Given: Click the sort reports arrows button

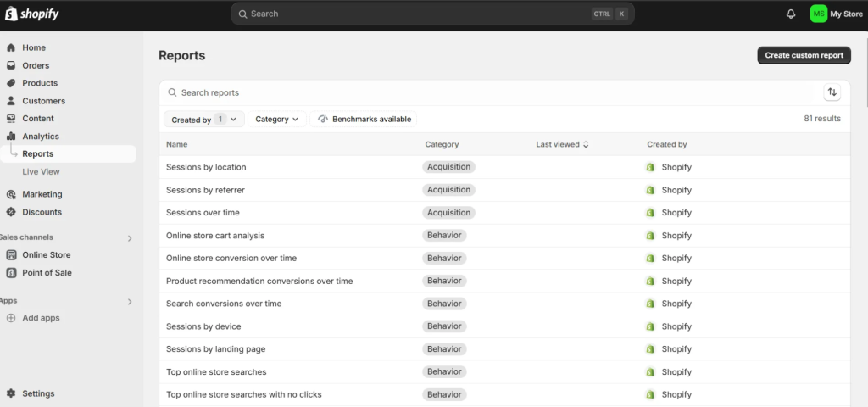Looking at the screenshot, I should (832, 92).
